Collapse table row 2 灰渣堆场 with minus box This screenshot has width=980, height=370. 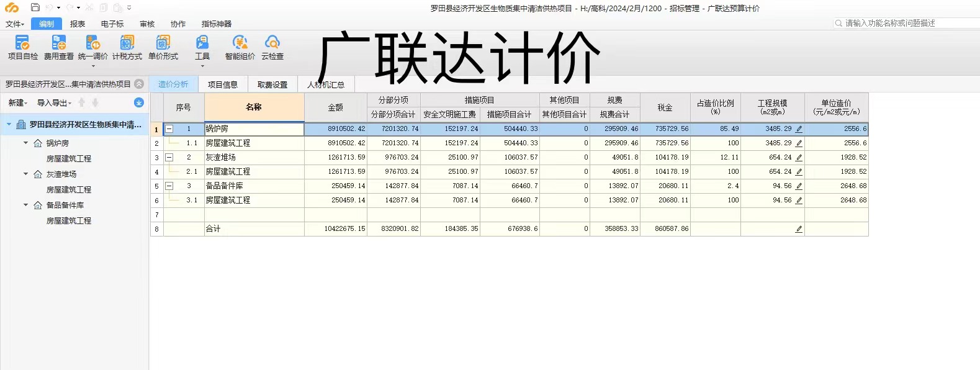[x=169, y=158]
